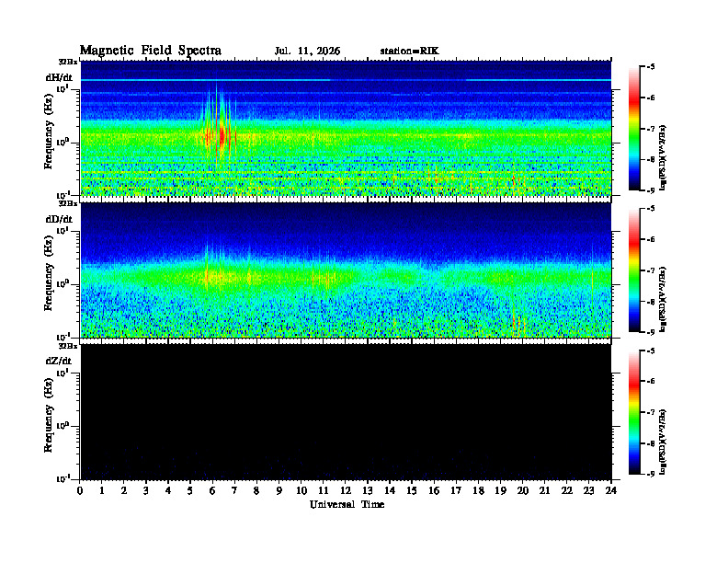Click the middle colorbar beside dD/dt panel
Viewport: 728px width, 563px height.
point(634,270)
